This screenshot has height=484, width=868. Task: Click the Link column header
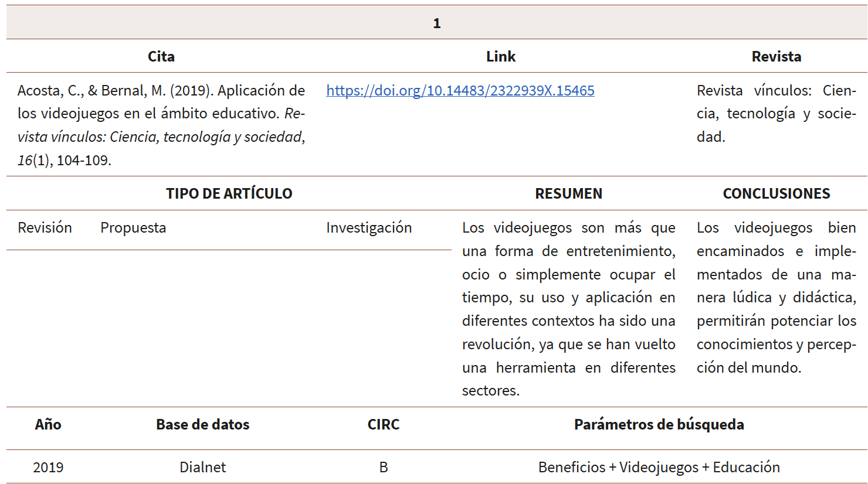tap(500, 56)
